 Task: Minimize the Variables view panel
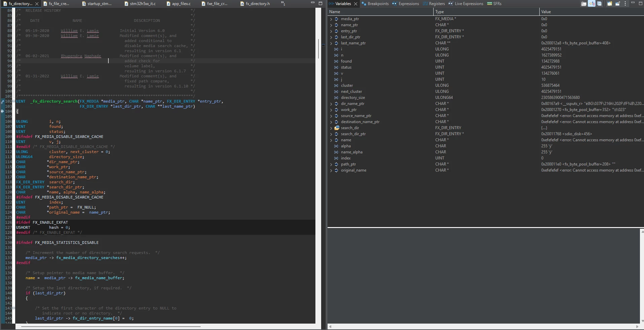point(633,3)
